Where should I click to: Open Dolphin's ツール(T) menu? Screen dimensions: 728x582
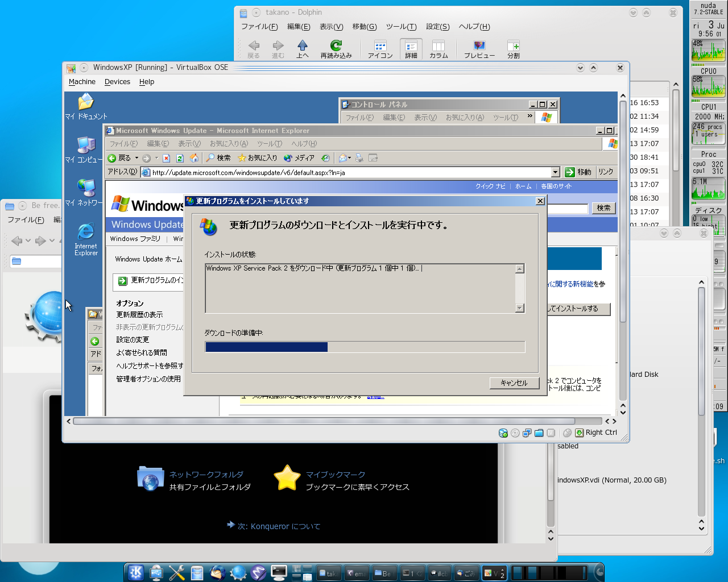coord(402,27)
